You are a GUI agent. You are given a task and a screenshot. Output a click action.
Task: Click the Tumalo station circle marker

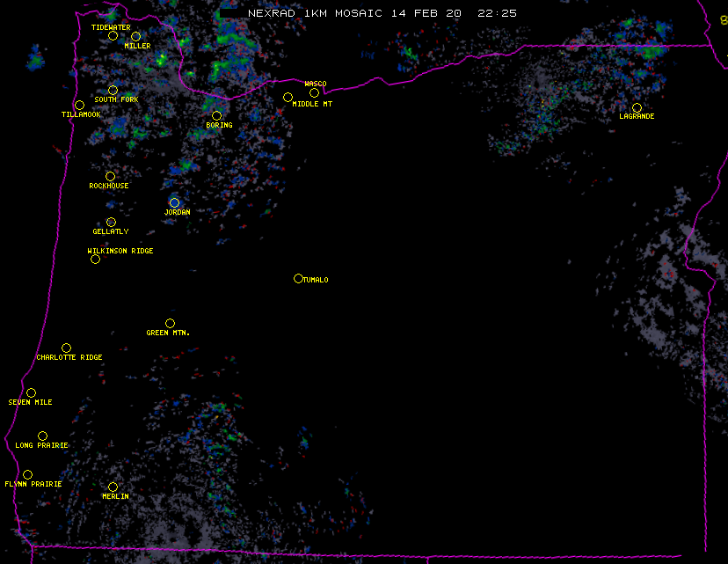click(298, 278)
